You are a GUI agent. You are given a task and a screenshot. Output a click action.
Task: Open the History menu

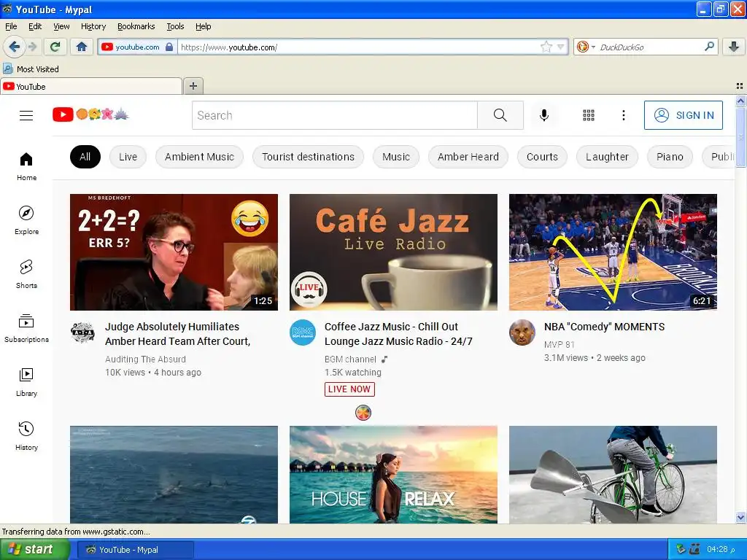[93, 26]
